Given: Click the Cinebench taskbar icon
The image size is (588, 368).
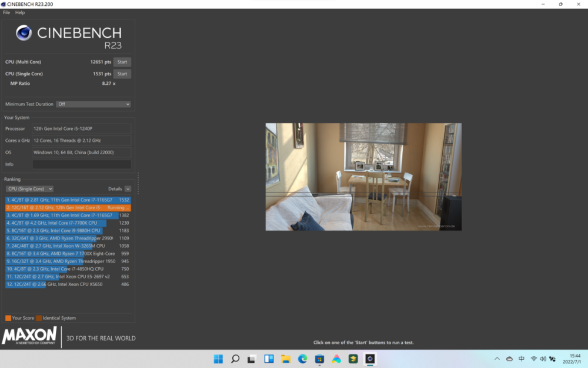Looking at the screenshot, I should point(370,359).
